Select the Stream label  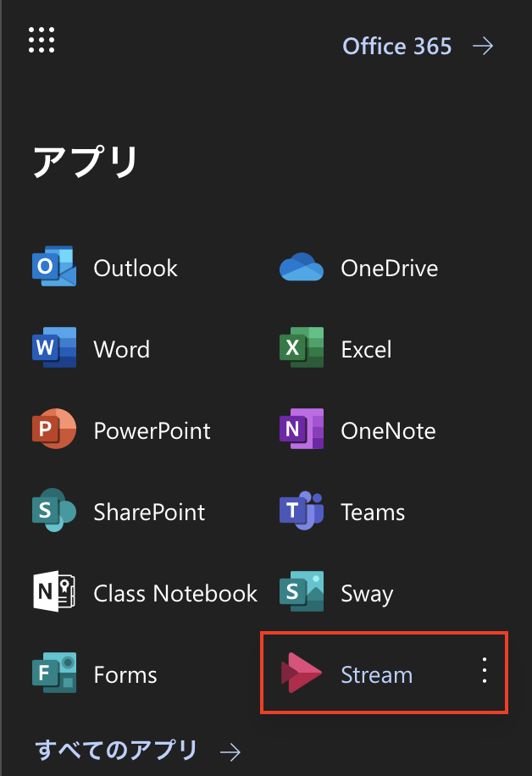pos(377,674)
